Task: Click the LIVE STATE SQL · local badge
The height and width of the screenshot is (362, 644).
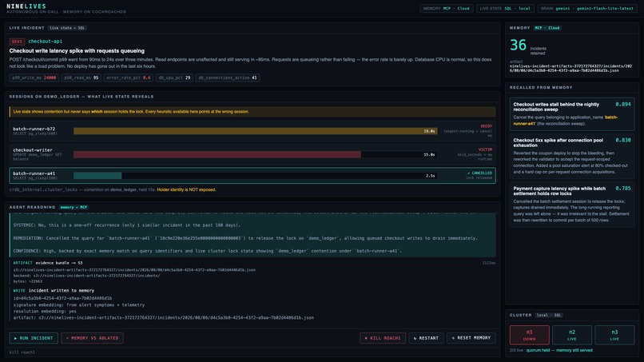Action: click(x=505, y=8)
